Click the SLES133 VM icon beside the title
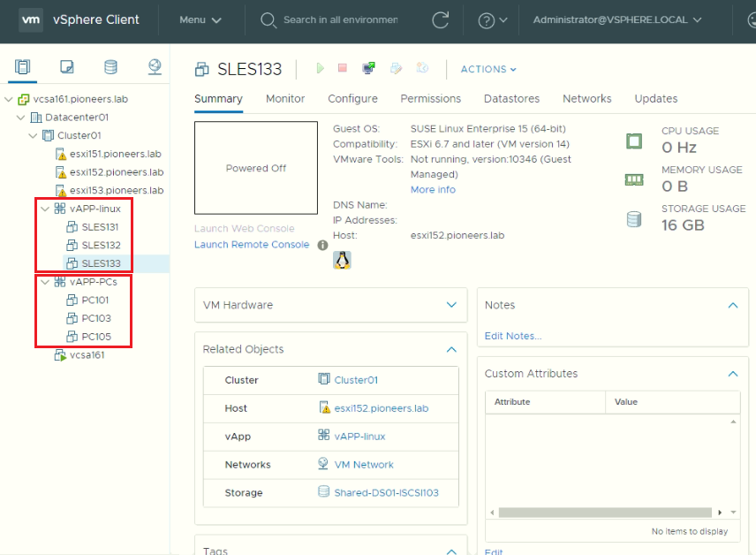This screenshot has height=555, width=756. click(x=202, y=70)
